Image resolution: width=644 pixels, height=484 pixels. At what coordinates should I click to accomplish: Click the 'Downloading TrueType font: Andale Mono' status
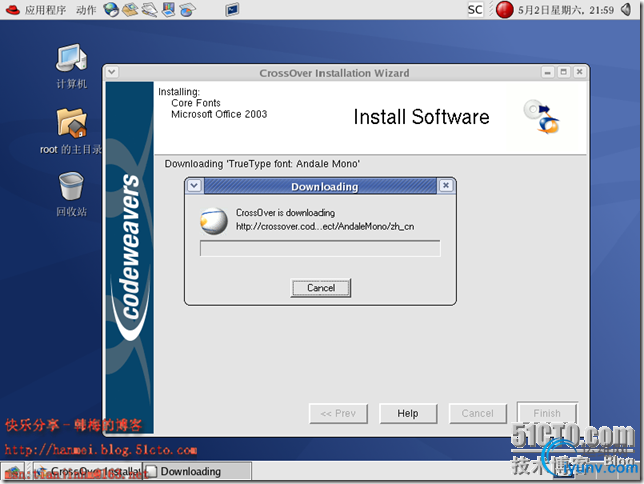[262, 164]
